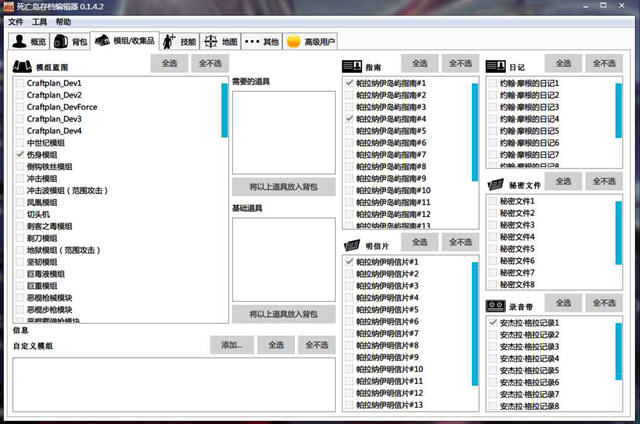
Task: Check 约翰·摩根的日记1
Action: [x=493, y=83]
